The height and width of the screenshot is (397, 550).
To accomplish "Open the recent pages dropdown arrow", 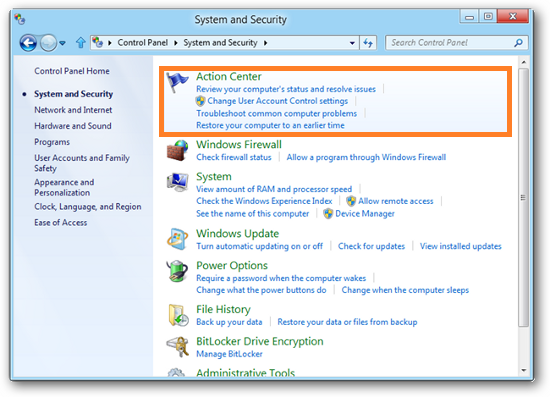I will 62,43.
